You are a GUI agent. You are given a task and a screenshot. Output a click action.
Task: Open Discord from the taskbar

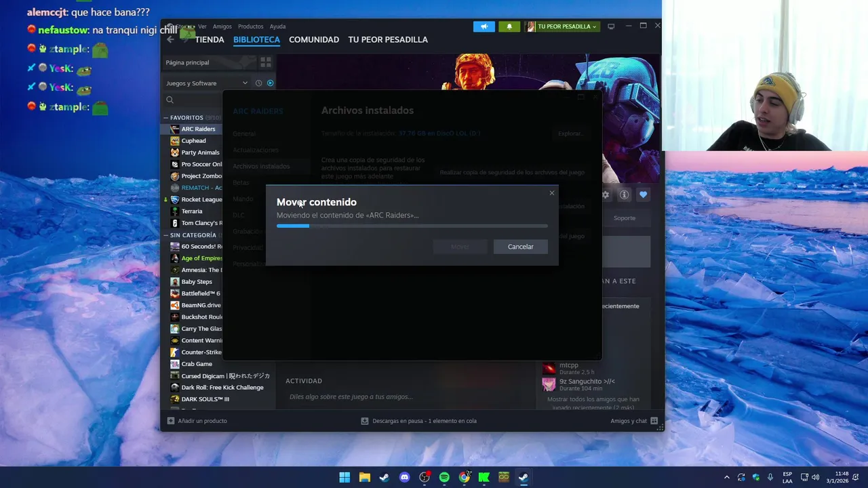pyautogui.click(x=405, y=477)
